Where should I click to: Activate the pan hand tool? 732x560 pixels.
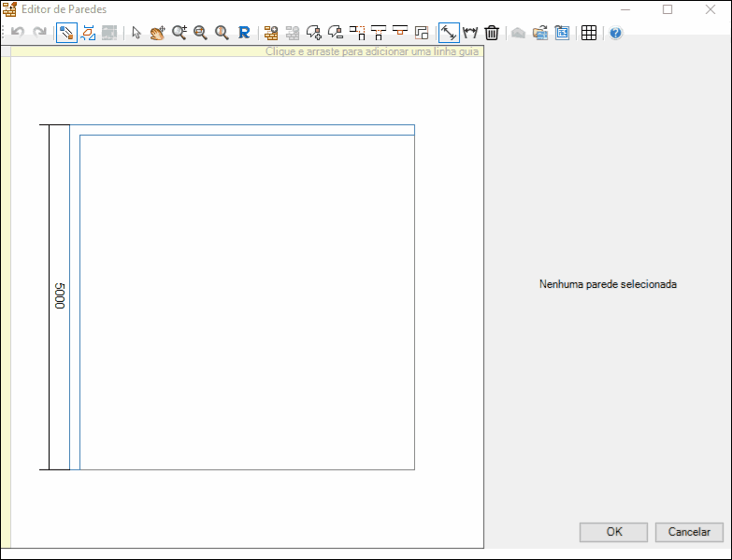pyautogui.click(x=157, y=33)
